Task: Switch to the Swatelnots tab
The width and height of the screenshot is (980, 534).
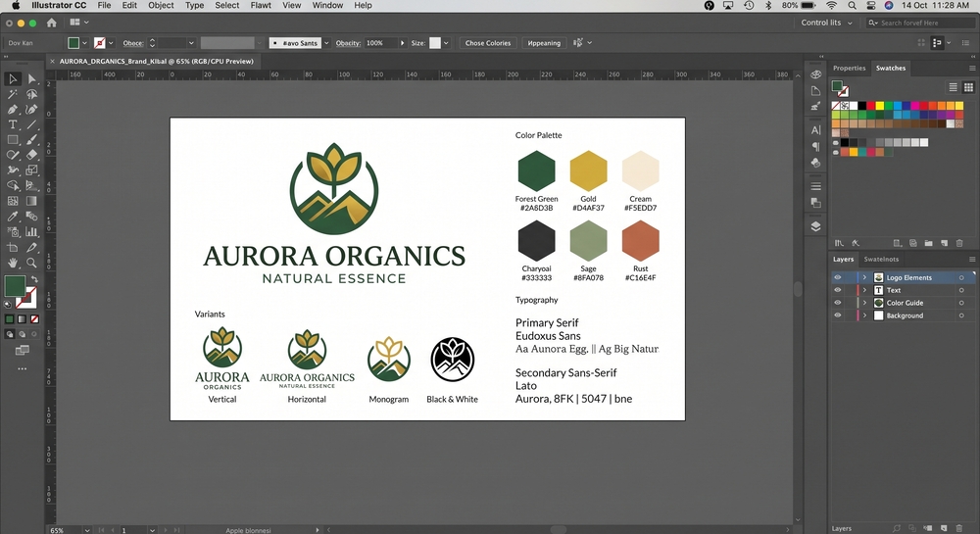Action: (x=881, y=260)
